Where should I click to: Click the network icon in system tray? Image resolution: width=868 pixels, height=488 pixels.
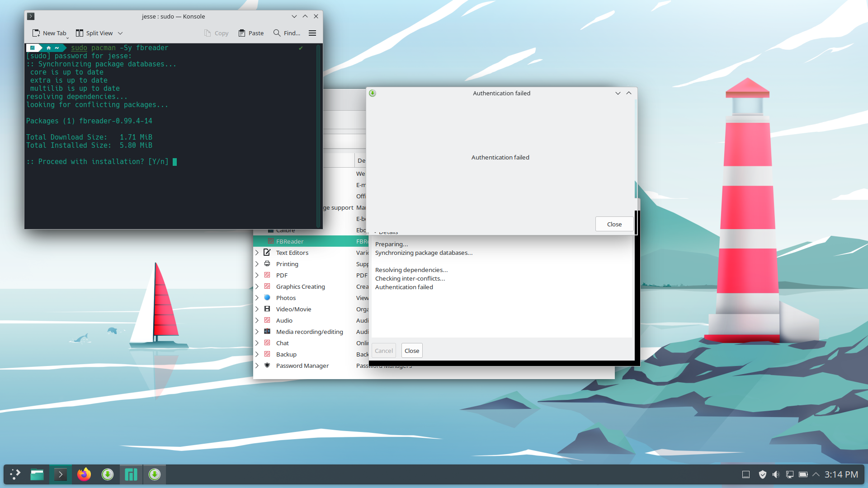pos(789,474)
